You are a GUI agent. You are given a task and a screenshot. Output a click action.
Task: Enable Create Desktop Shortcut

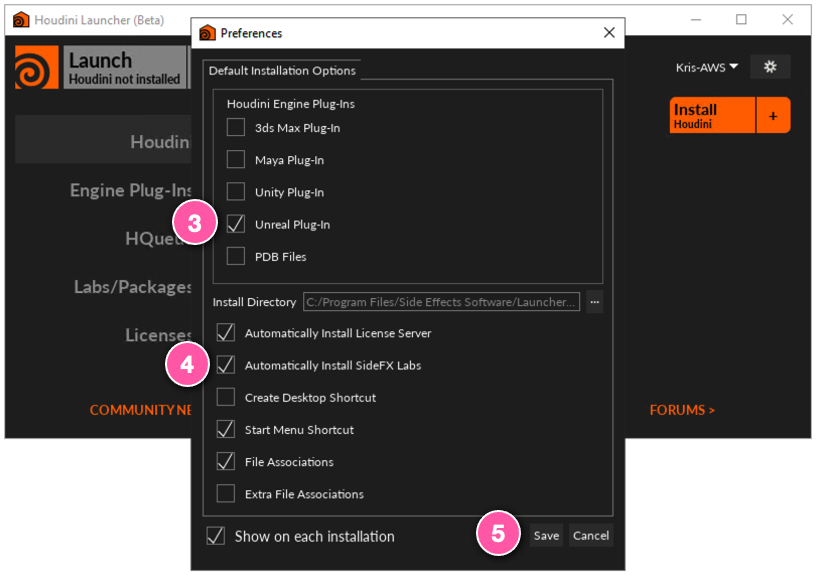pos(226,397)
